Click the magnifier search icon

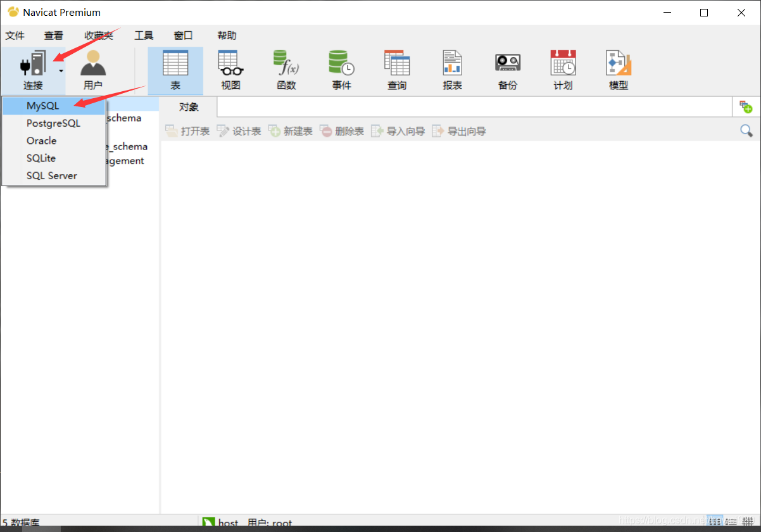[746, 130]
